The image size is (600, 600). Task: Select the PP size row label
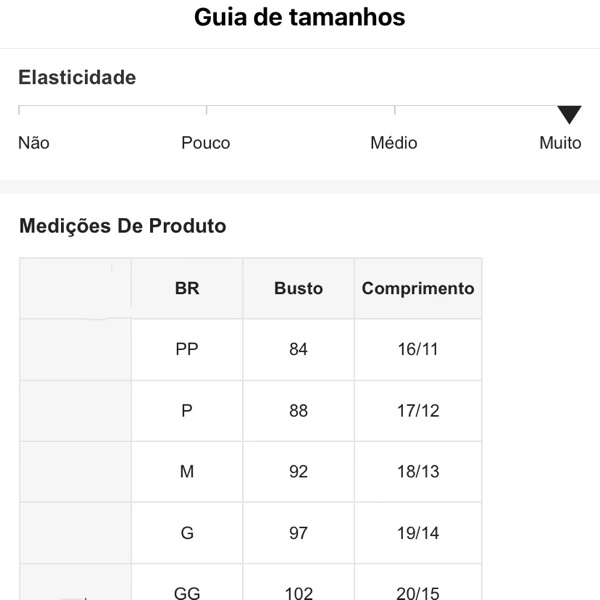[x=187, y=349]
